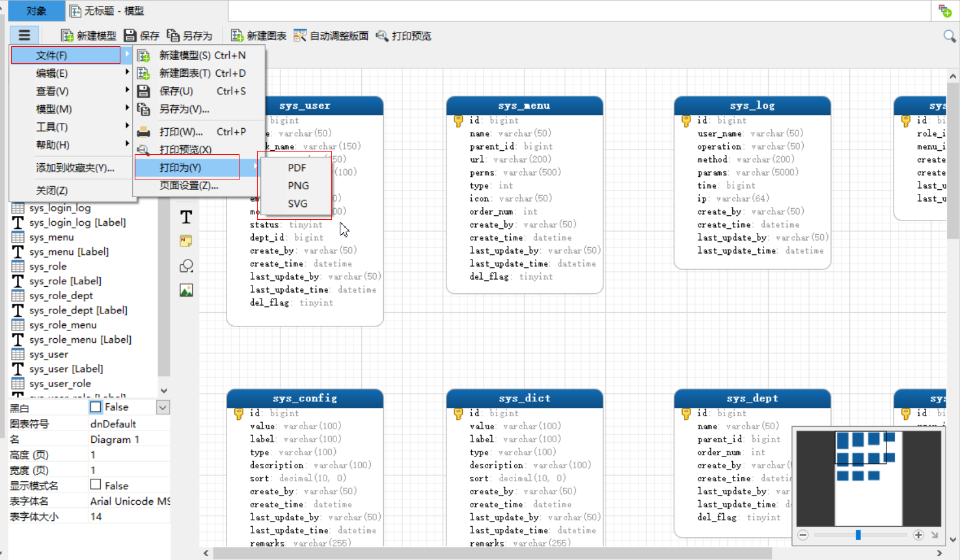Image resolution: width=960 pixels, height=560 pixels.
Task: Choose 新建模型(S) Ctrl+N menu entry
Action: (x=199, y=55)
